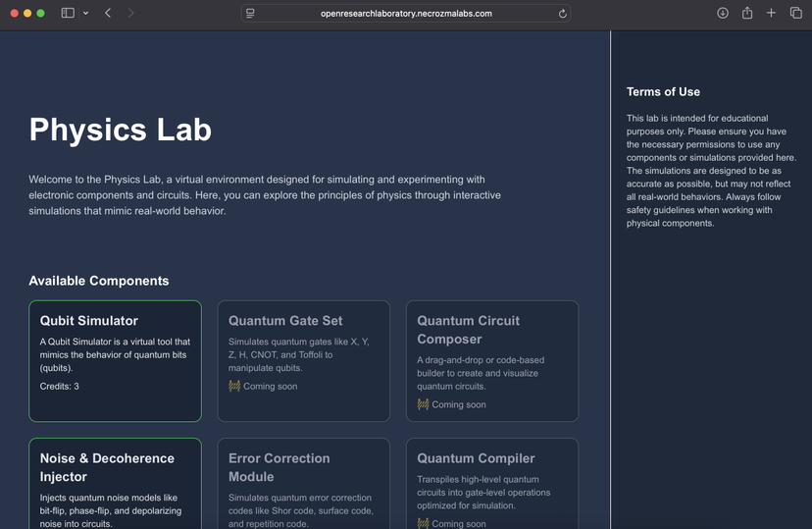The height and width of the screenshot is (529, 812).
Task: Click the Terms of Use paragraph
Action: [711, 171]
